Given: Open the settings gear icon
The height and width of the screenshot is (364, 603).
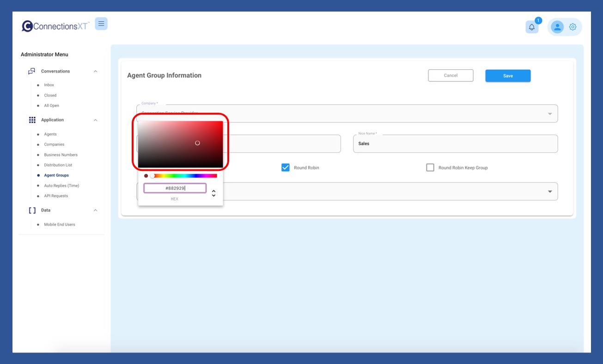Looking at the screenshot, I should coord(573,27).
